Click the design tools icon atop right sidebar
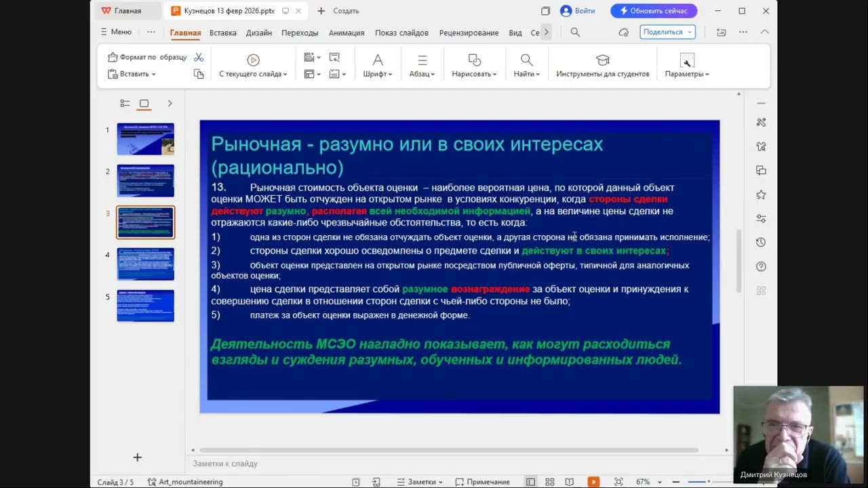This screenshot has height=488, width=868. coord(761,122)
